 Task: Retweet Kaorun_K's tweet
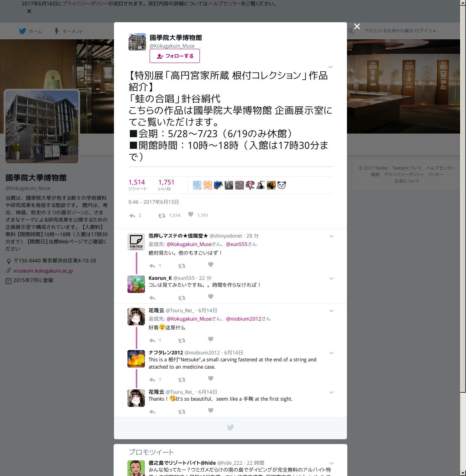[x=182, y=298]
